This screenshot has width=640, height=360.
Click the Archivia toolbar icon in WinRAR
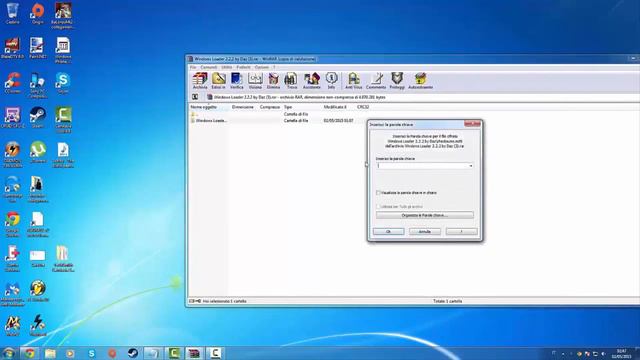200,81
